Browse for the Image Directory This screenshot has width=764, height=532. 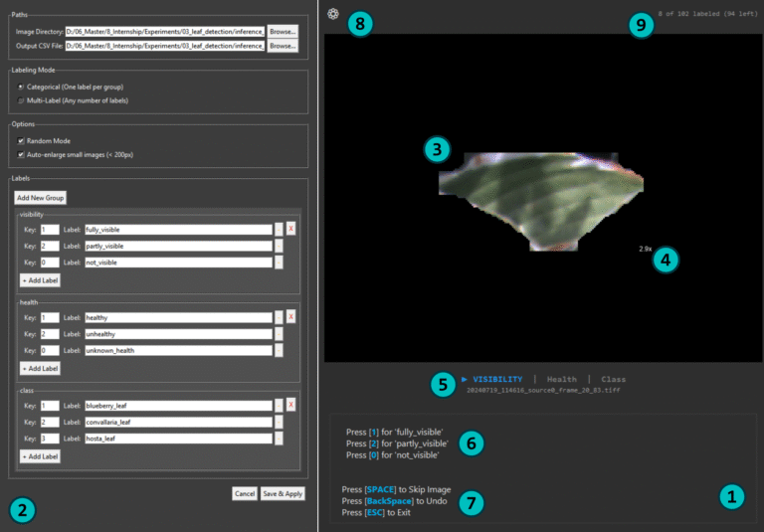coord(283,32)
